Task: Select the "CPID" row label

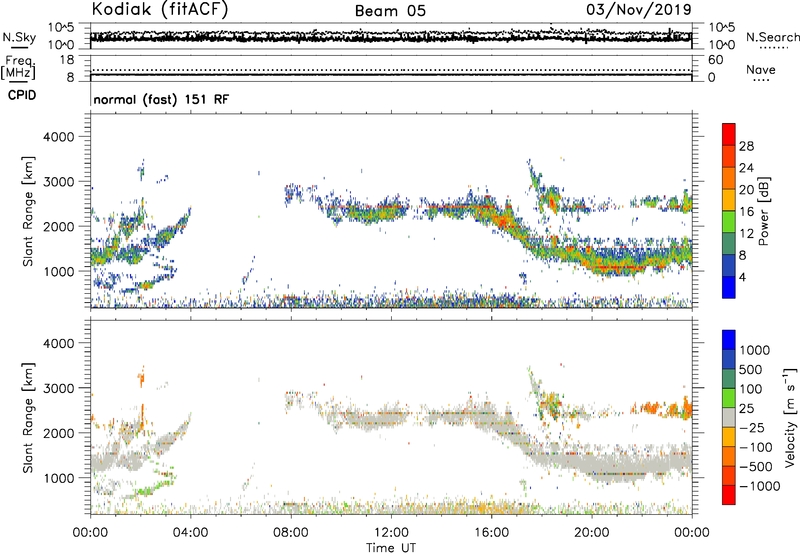Action: [22, 95]
